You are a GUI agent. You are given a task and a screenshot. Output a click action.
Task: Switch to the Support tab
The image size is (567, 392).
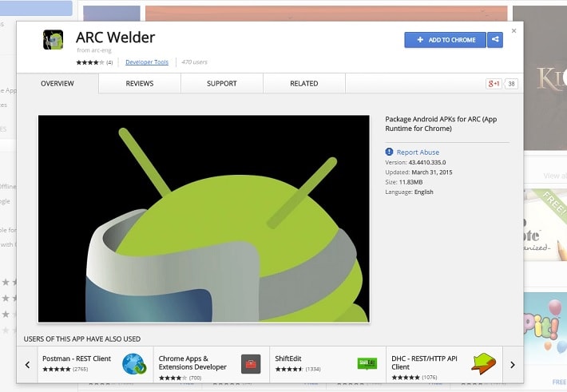tap(222, 84)
